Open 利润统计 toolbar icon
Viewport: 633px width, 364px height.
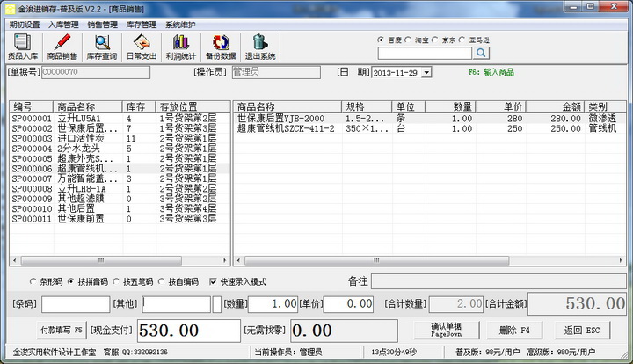pos(181,47)
